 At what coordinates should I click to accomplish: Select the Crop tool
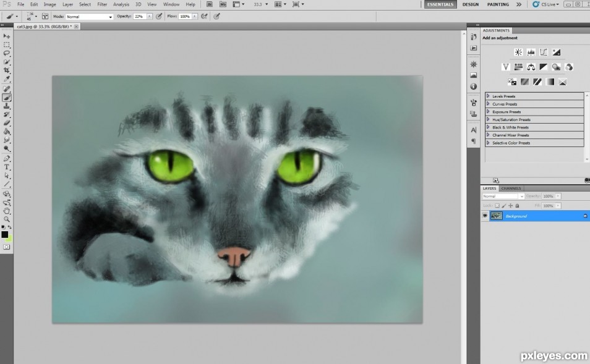pyautogui.click(x=7, y=70)
